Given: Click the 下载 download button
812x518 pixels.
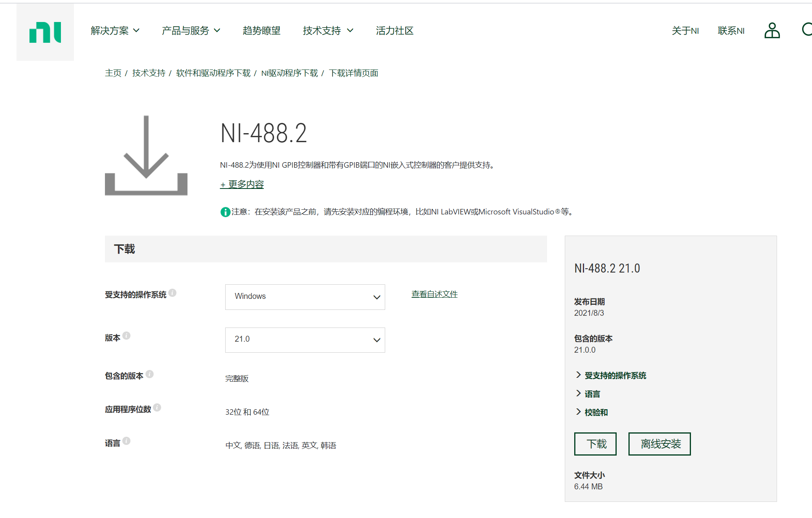Looking at the screenshot, I should 595,444.
